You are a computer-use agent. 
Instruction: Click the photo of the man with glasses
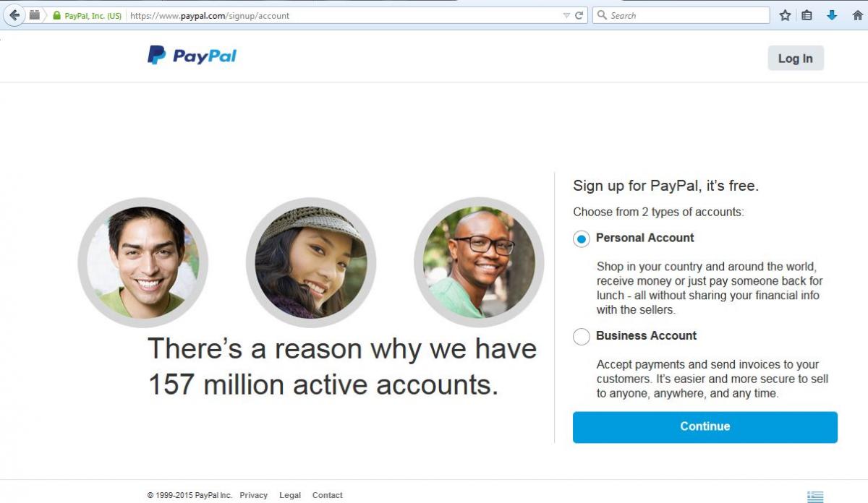[x=479, y=262]
